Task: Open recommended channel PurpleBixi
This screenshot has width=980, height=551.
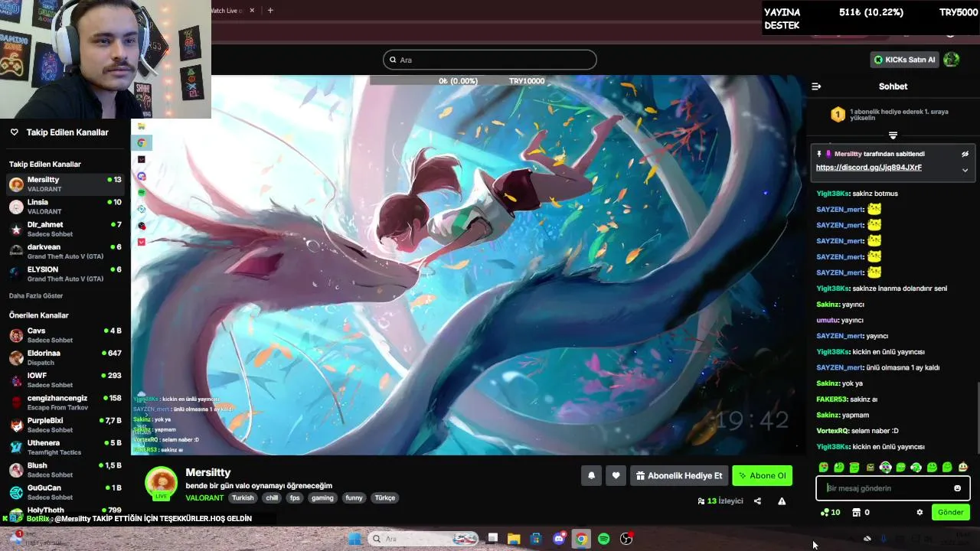Action: click(x=65, y=425)
